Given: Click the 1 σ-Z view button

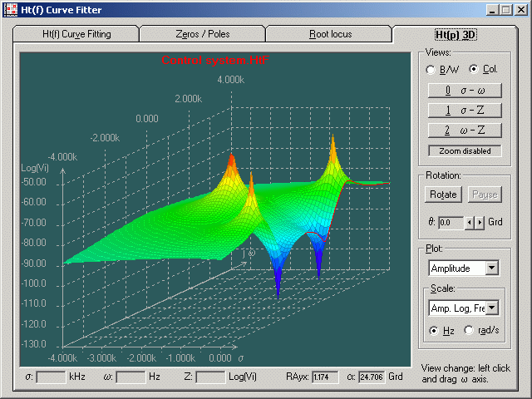Looking at the screenshot, I should pyautogui.click(x=465, y=111).
